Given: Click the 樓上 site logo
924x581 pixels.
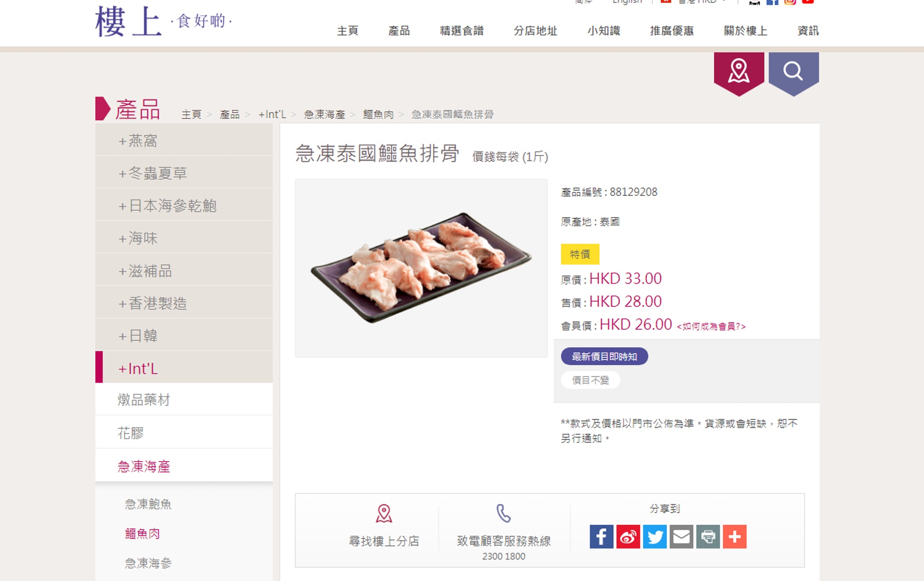Looking at the screenshot, I should point(164,21).
